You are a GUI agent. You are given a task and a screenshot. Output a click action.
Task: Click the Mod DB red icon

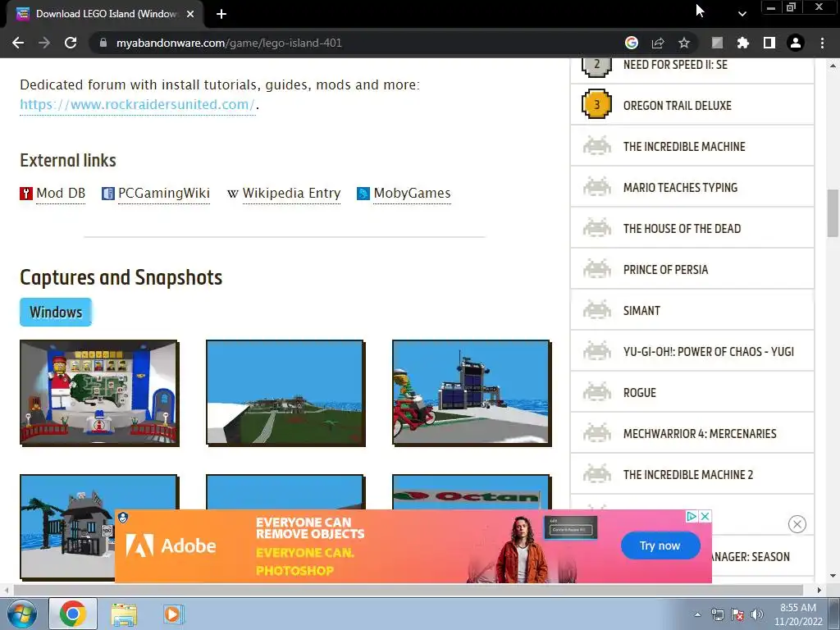pos(26,194)
